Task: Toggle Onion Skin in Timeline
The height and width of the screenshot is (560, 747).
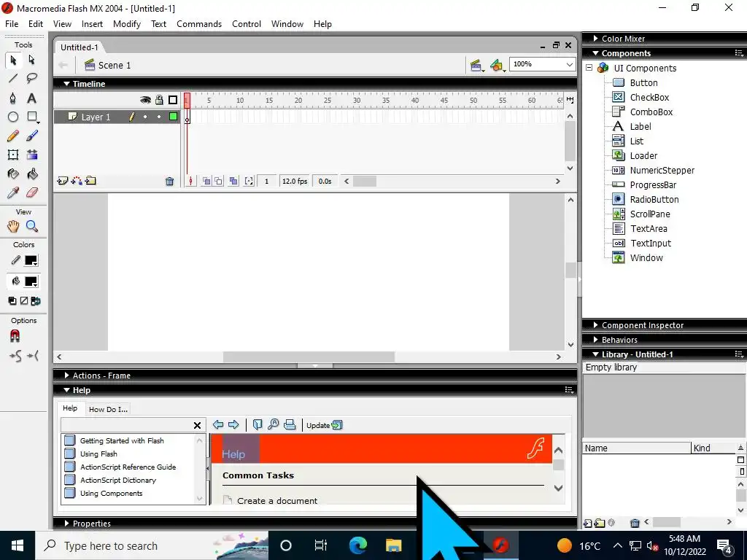Action: [206, 181]
